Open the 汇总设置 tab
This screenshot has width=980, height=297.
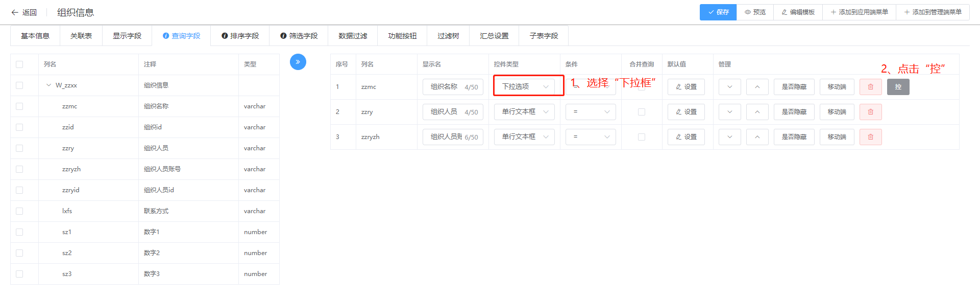click(x=494, y=36)
